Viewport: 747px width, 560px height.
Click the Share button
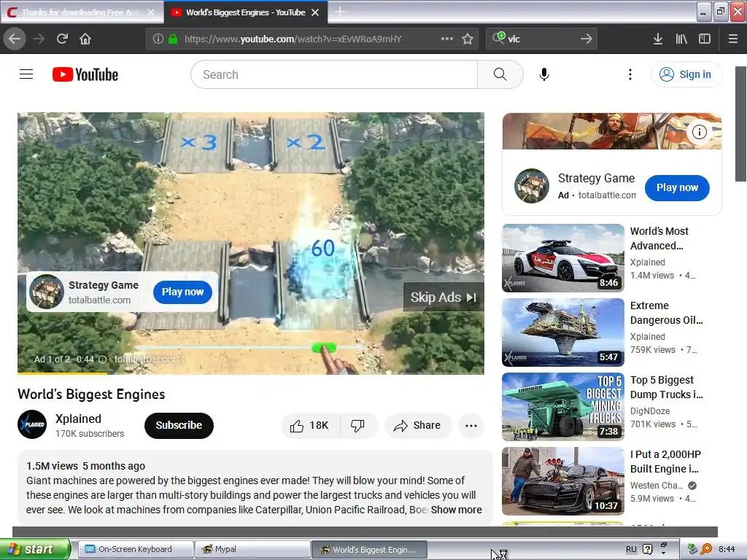(x=417, y=425)
